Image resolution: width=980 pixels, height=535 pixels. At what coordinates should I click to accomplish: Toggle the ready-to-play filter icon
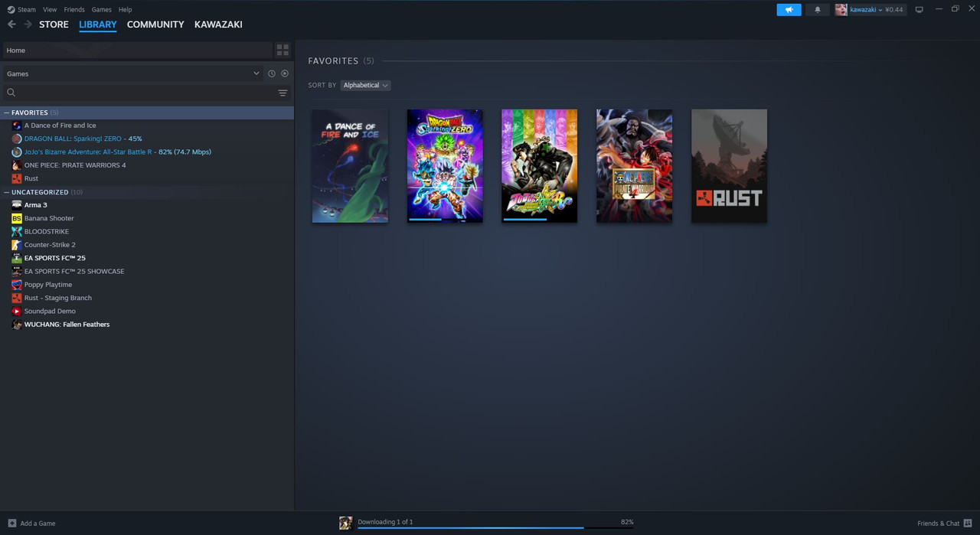[x=285, y=73]
